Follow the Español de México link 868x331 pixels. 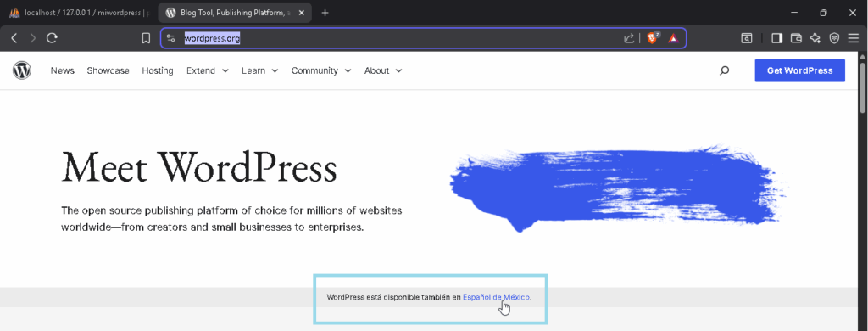pos(497,297)
